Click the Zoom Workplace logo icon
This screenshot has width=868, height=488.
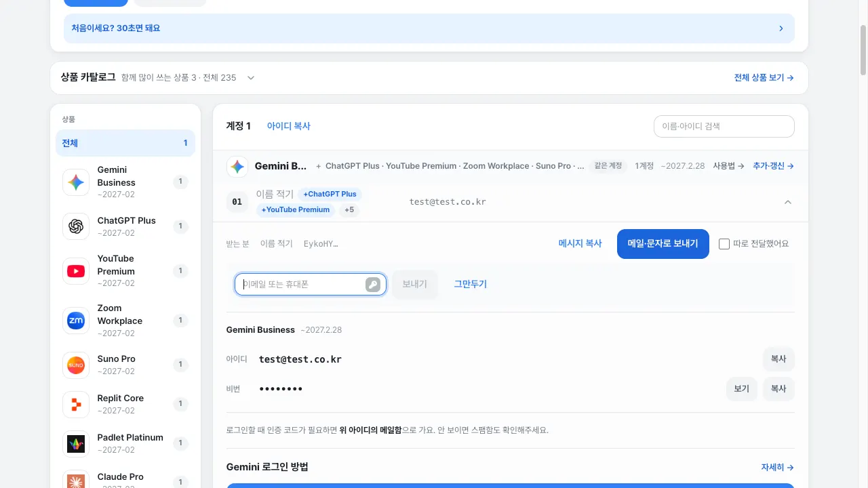point(76,321)
